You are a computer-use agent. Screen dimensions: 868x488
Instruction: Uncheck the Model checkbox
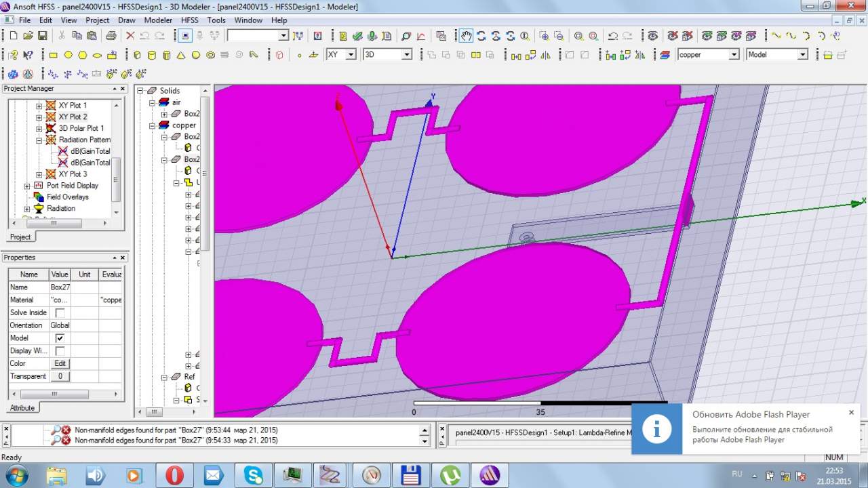point(60,338)
